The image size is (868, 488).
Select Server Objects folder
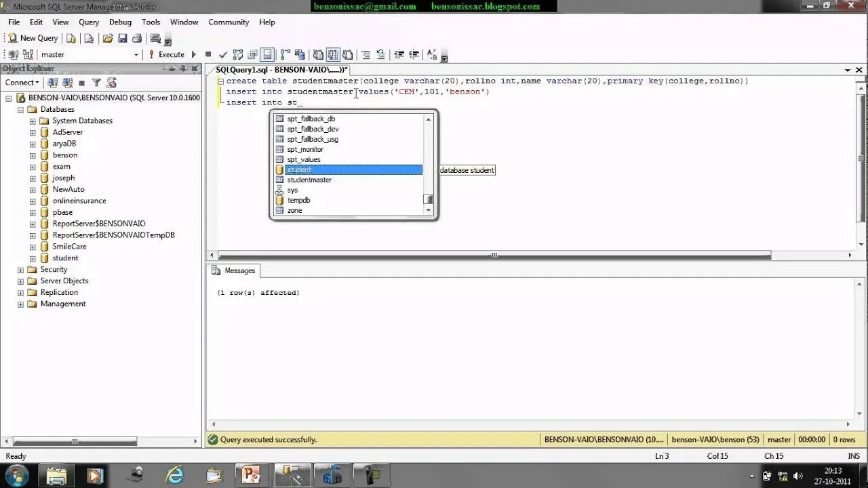coord(64,281)
